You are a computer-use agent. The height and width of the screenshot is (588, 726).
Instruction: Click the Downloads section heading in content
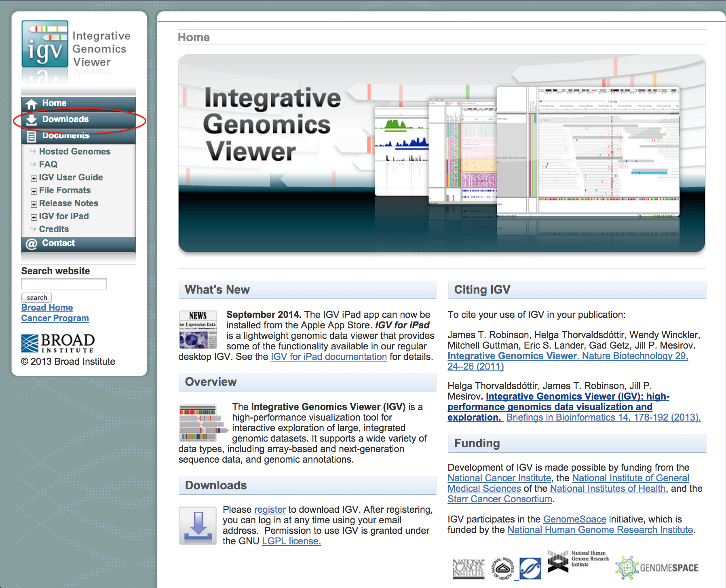[x=216, y=485]
